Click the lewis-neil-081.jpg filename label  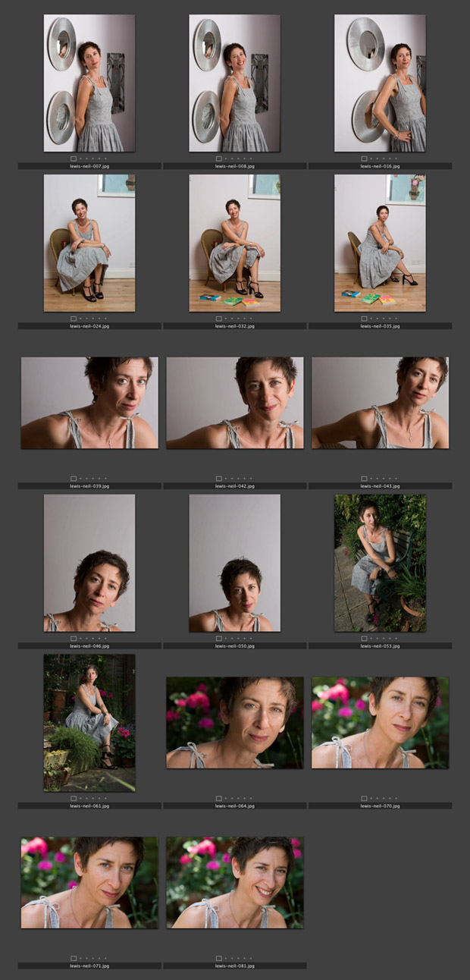coord(234,966)
